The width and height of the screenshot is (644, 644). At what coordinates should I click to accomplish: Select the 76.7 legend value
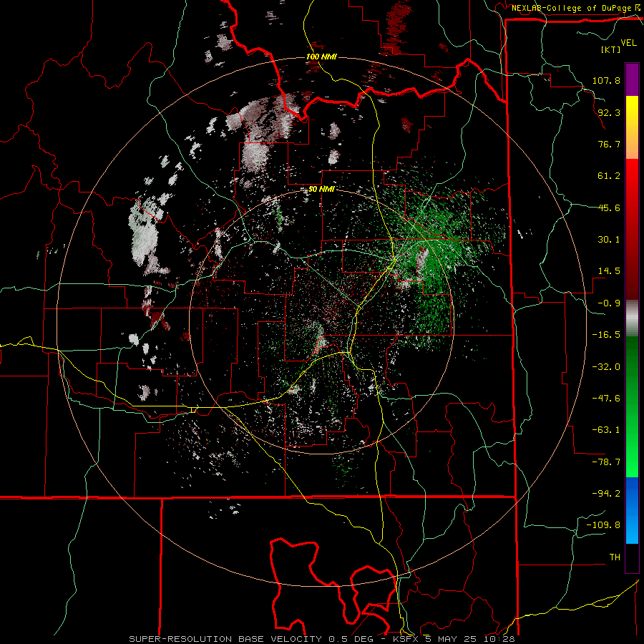click(x=609, y=144)
